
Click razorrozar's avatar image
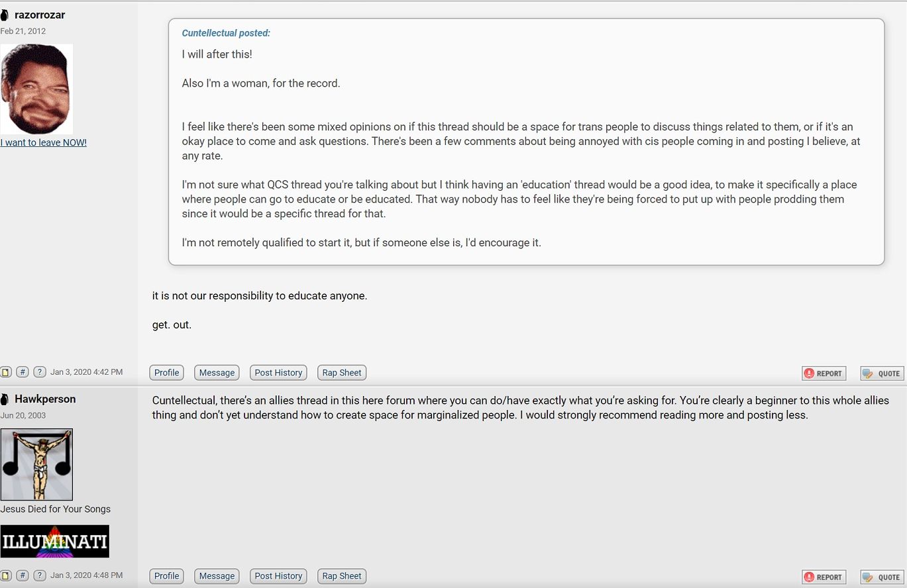pyautogui.click(x=36, y=89)
